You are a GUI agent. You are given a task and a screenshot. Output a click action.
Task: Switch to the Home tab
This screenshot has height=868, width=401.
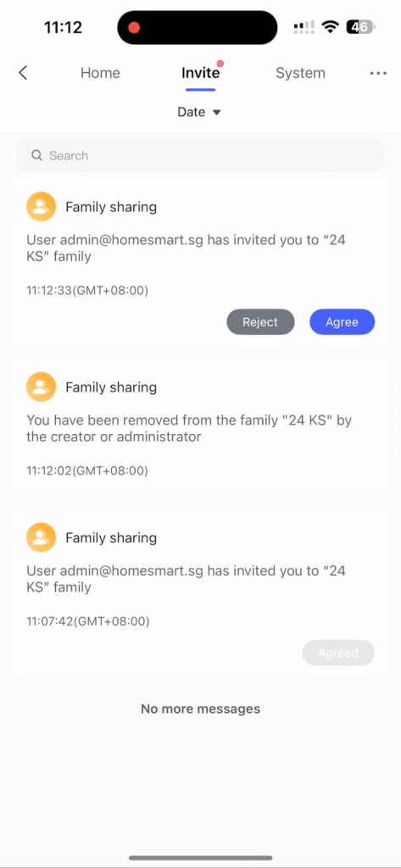point(100,73)
